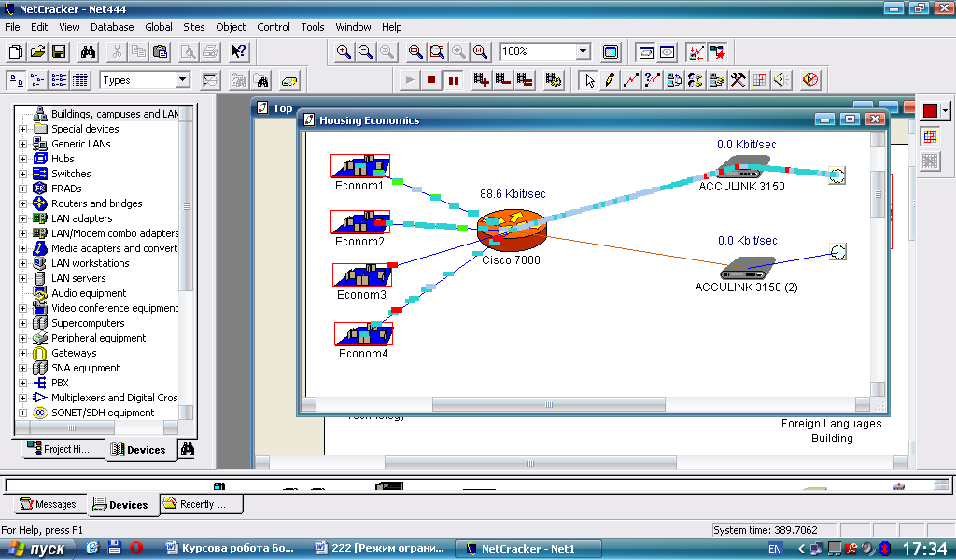Open the 100% zoom level dropdown
This screenshot has height=560, width=956.
(x=583, y=51)
